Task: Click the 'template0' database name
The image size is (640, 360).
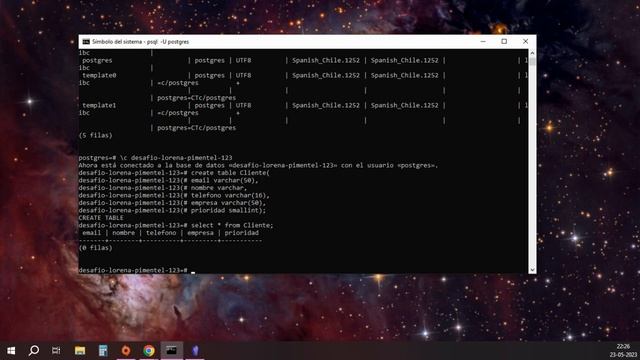Action: pos(99,75)
